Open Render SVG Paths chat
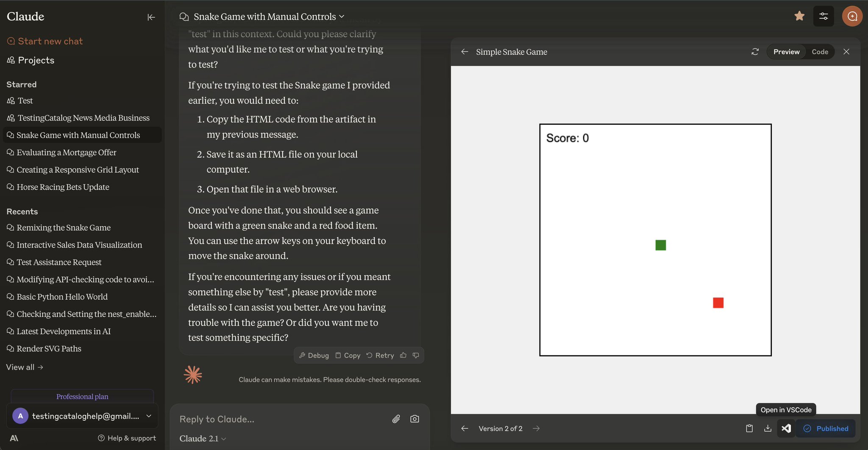Image resolution: width=868 pixels, height=450 pixels. (82, 349)
